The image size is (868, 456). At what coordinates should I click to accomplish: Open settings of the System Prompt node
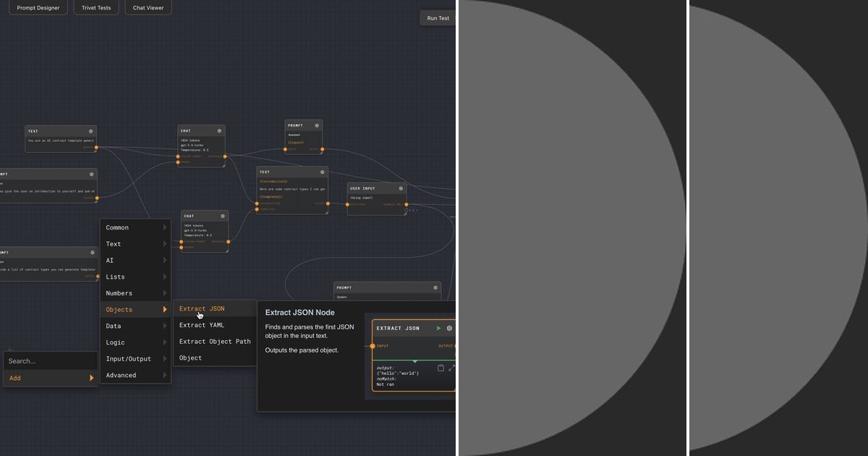click(435, 287)
